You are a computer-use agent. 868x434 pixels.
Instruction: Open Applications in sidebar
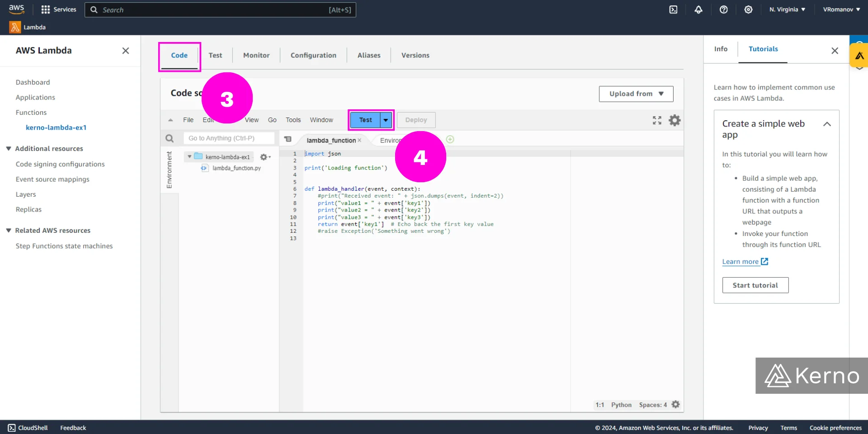click(35, 97)
